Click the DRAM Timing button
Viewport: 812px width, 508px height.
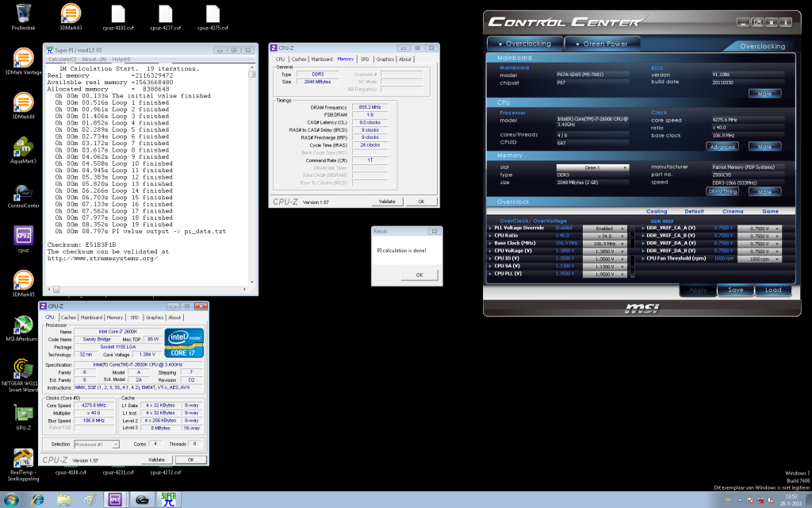pyautogui.click(x=722, y=192)
